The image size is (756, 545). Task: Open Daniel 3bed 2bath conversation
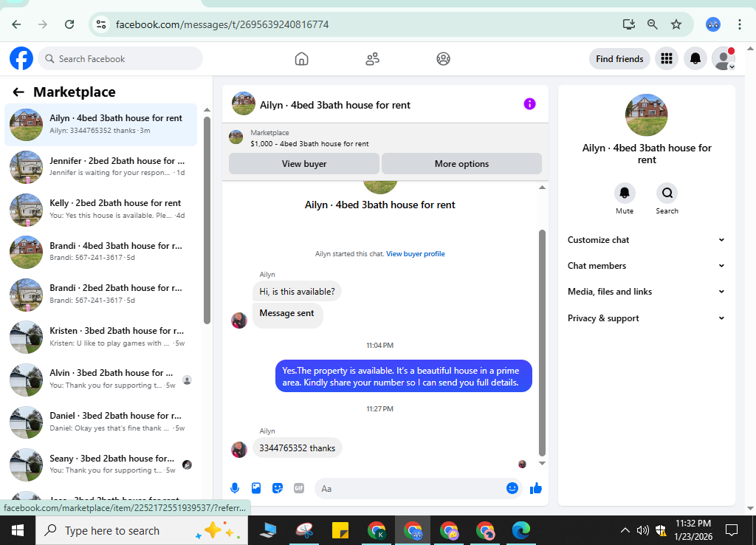coord(100,422)
